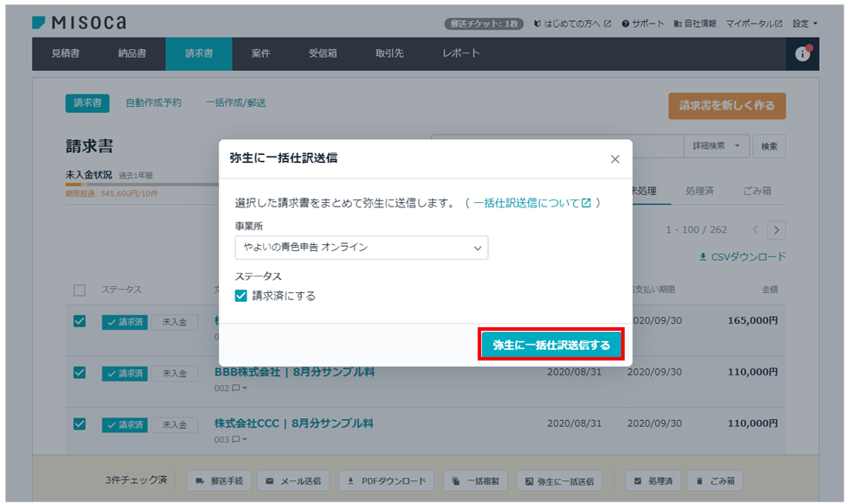The image size is (846, 504).
Task: Click the 郵送チケット: 1枚 badge
Action: (484, 24)
